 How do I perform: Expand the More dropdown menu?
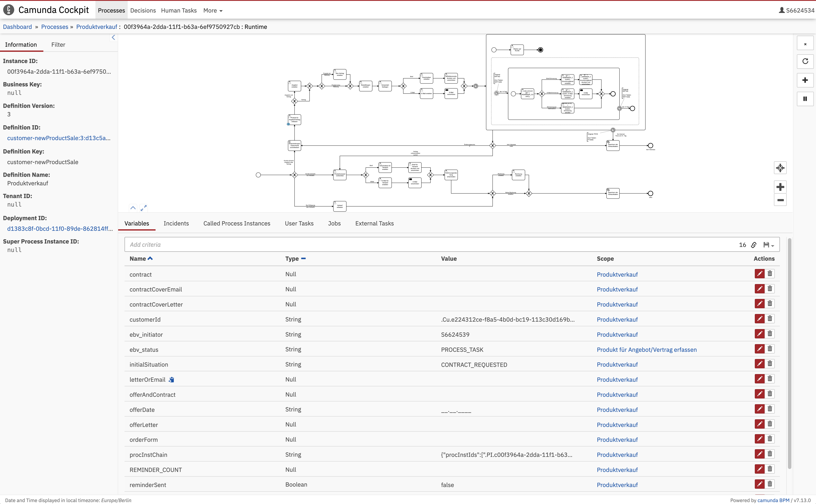(213, 10)
